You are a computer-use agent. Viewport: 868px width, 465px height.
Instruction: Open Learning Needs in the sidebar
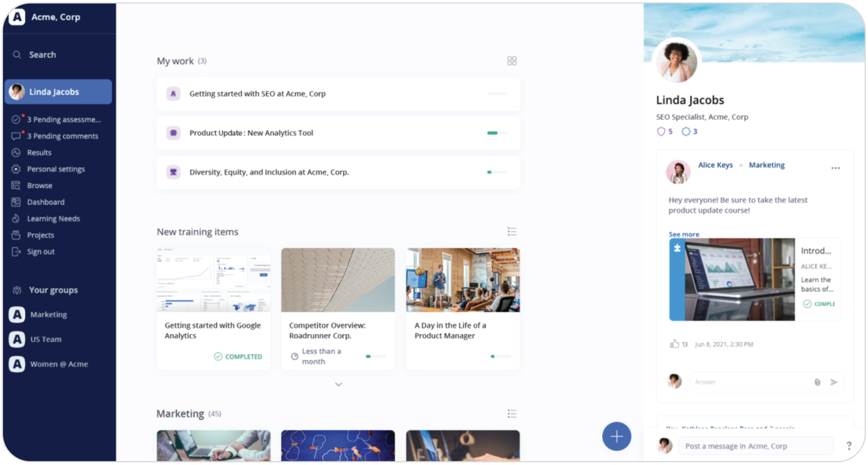(x=53, y=219)
